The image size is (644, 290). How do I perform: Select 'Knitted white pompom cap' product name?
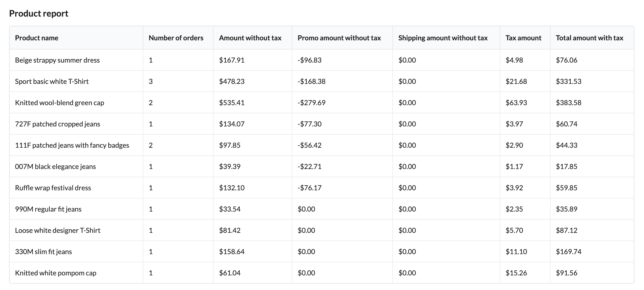tap(56, 273)
